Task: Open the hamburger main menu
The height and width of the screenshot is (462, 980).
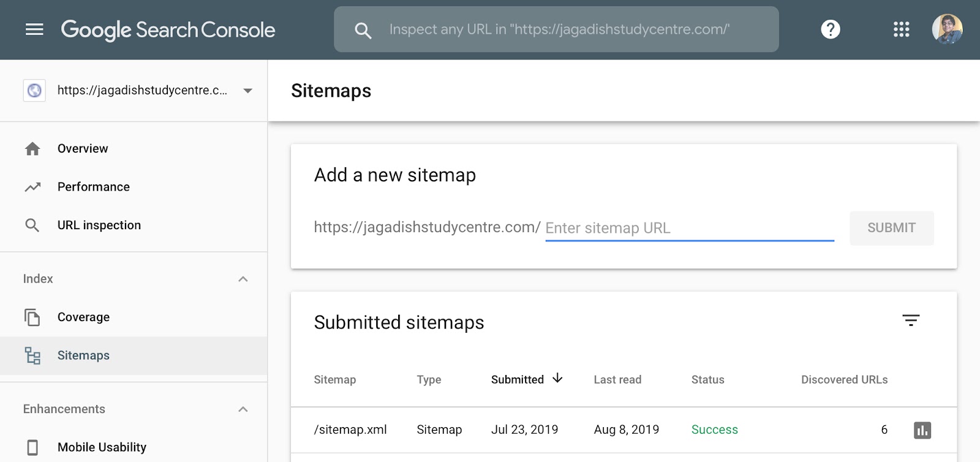Action: (x=34, y=29)
